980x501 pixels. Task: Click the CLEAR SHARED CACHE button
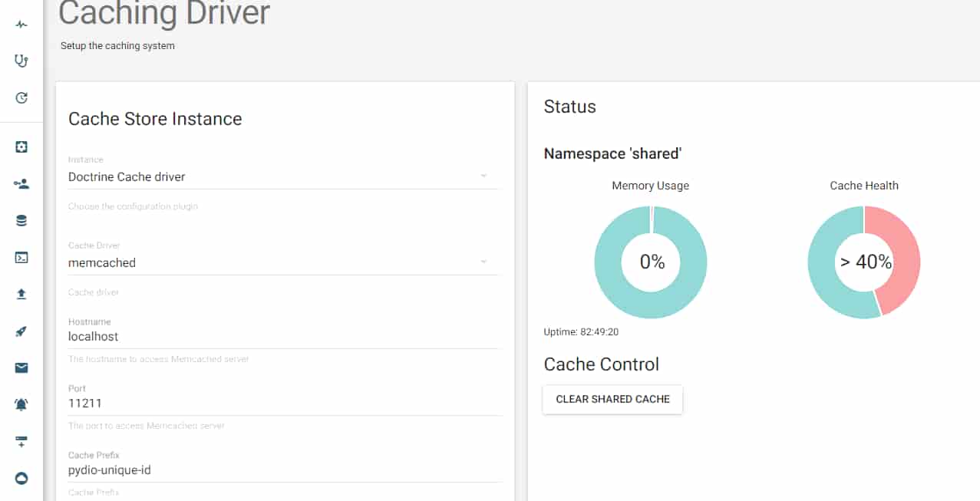pyautogui.click(x=612, y=399)
